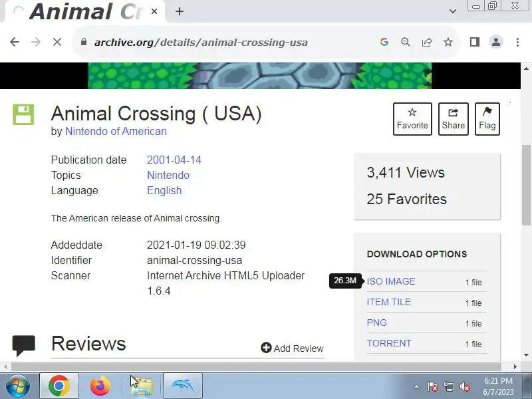Screen dimensions: 532x399
Task: Click the forward navigation arrow
Action: click(x=36, y=42)
